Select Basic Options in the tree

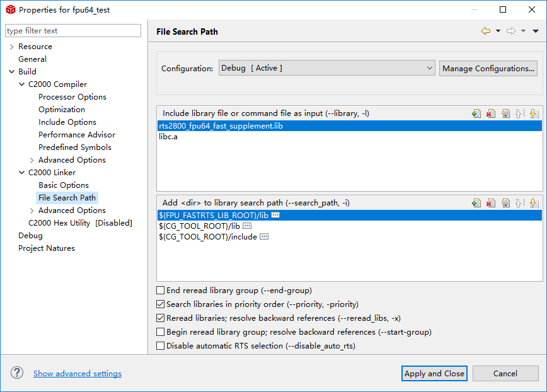tap(63, 185)
